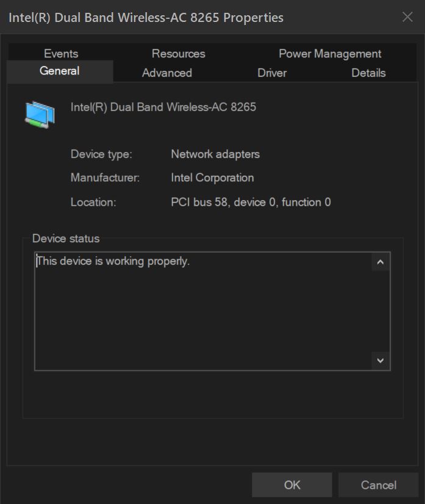Click the OK button

click(292, 484)
